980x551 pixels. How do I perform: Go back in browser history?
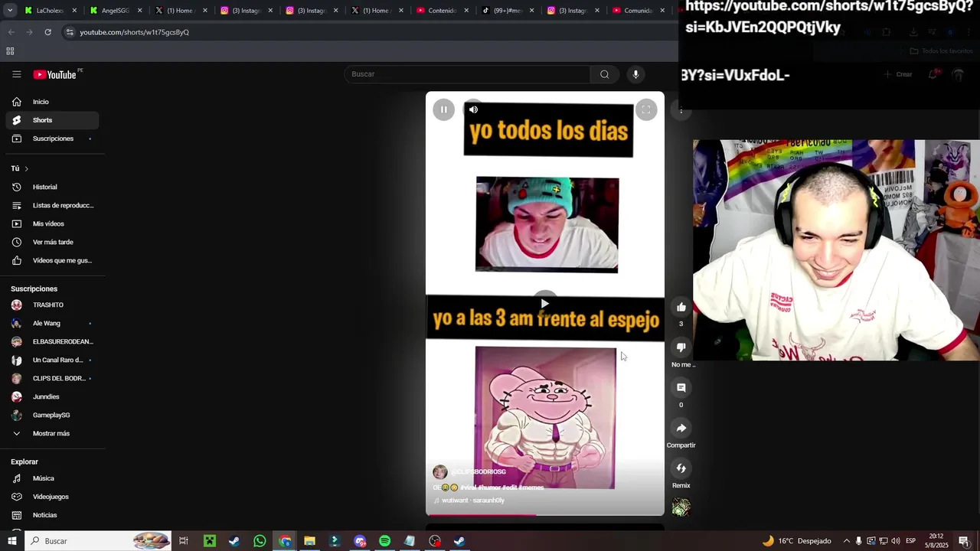[x=11, y=32]
